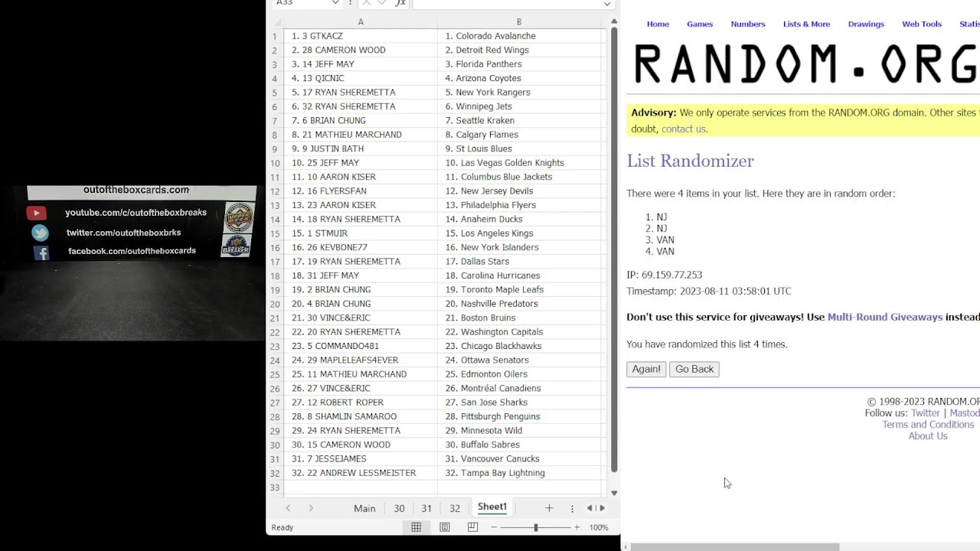Select cell with 3 GTKACZ
Image resolution: width=980 pixels, height=551 pixels.
pyautogui.click(x=361, y=36)
